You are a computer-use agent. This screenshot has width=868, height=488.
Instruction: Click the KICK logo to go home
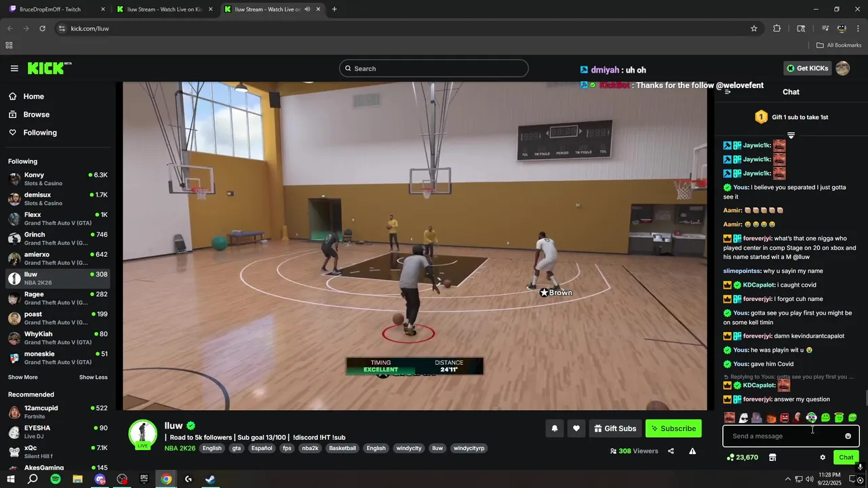pyautogui.click(x=50, y=68)
